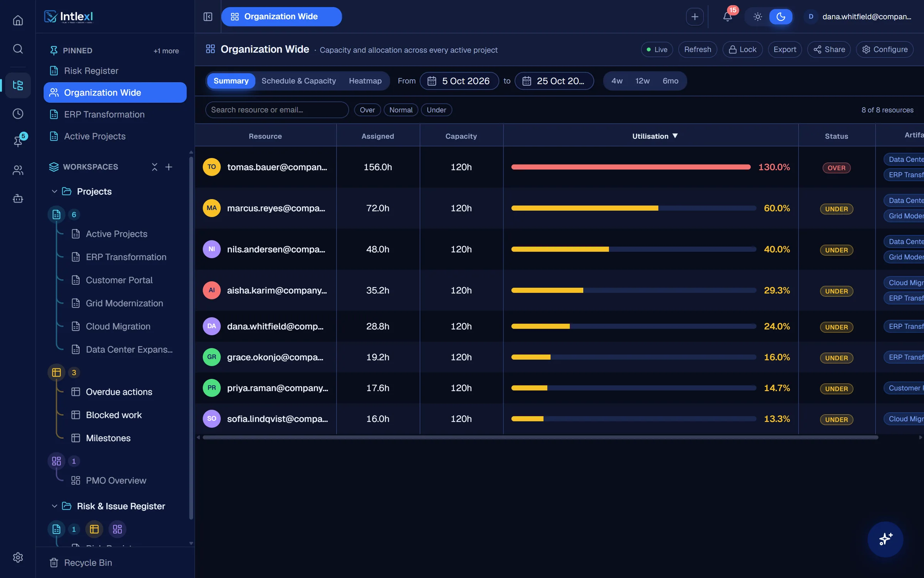
Task: Open the to date picker 25 Oct
Action: click(x=554, y=81)
